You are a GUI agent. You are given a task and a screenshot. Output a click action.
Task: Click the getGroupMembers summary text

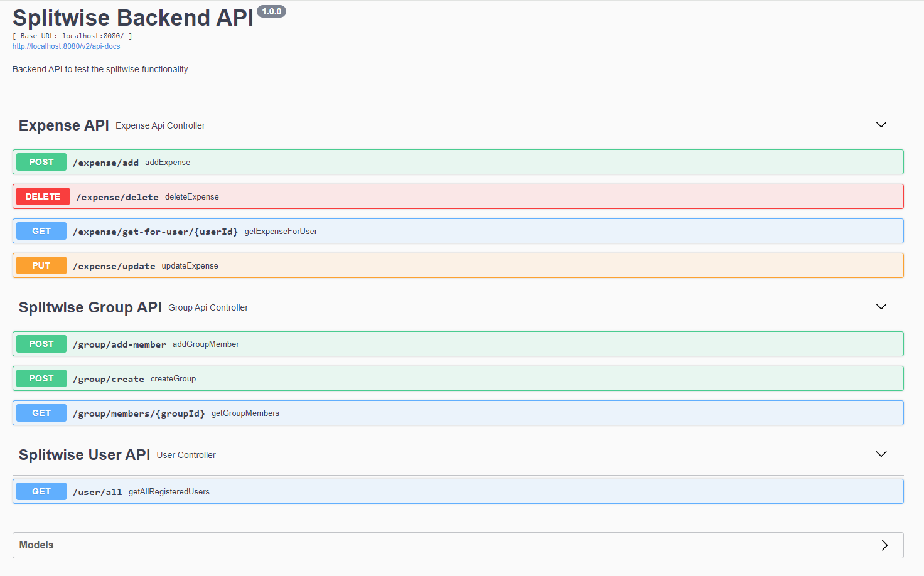(x=245, y=413)
